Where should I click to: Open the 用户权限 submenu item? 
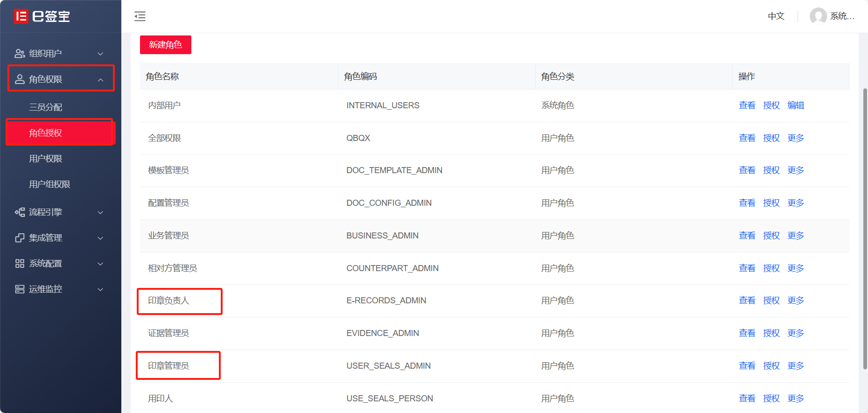[46, 159]
